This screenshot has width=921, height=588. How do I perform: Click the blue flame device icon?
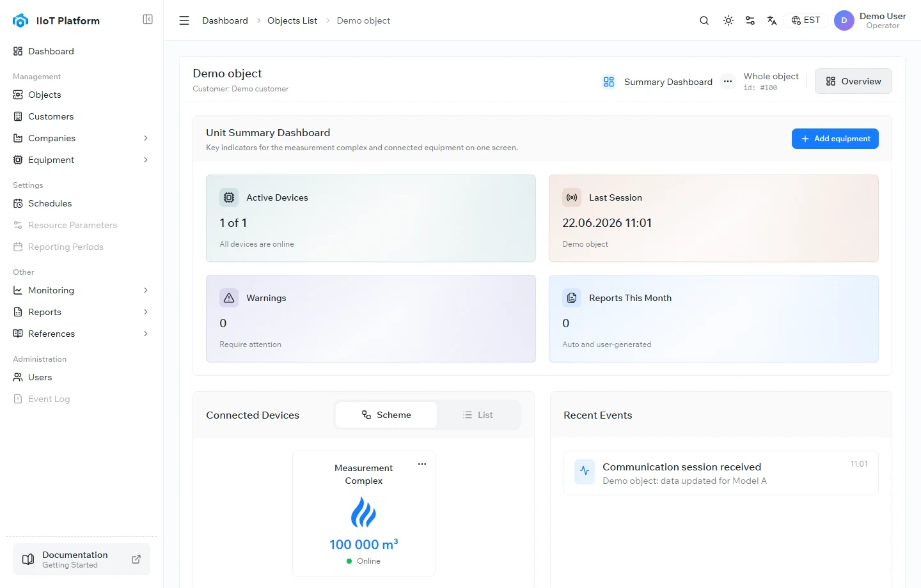pos(363,512)
